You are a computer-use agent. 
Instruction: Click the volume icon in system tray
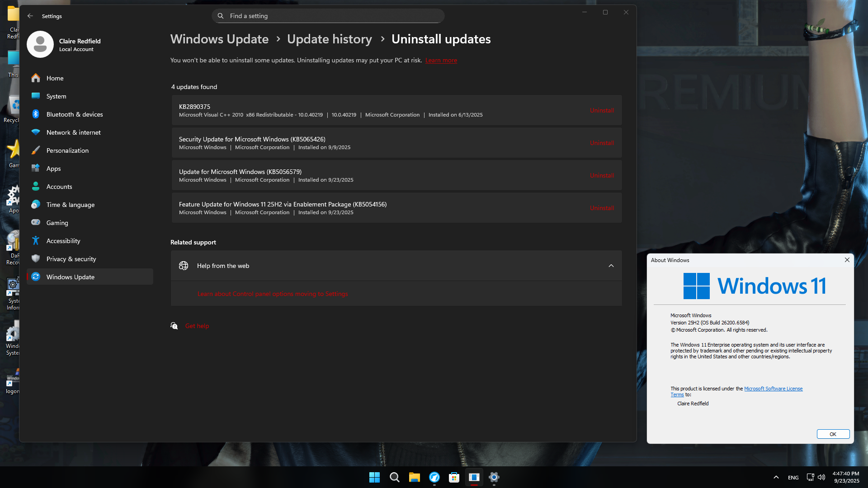tap(821, 477)
